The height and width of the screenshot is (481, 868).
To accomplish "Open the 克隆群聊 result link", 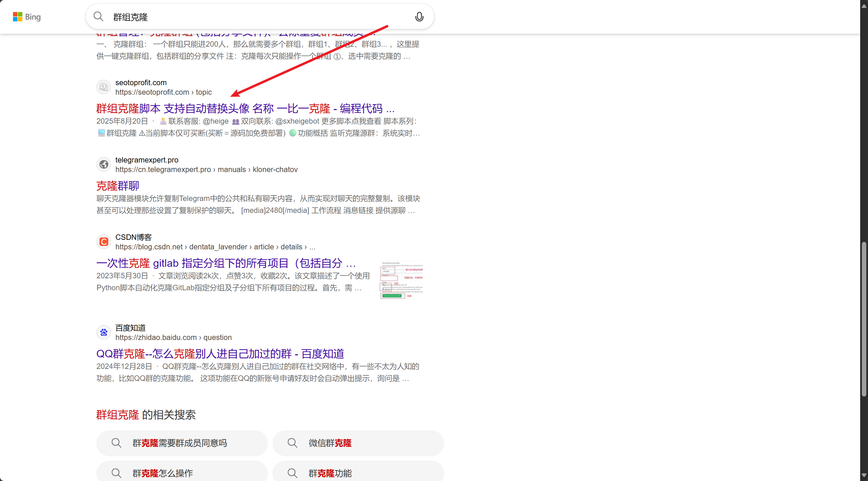I will [117, 186].
